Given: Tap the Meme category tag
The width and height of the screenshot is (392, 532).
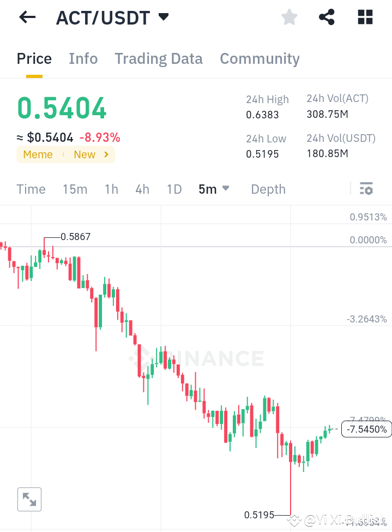Looking at the screenshot, I should pos(38,154).
